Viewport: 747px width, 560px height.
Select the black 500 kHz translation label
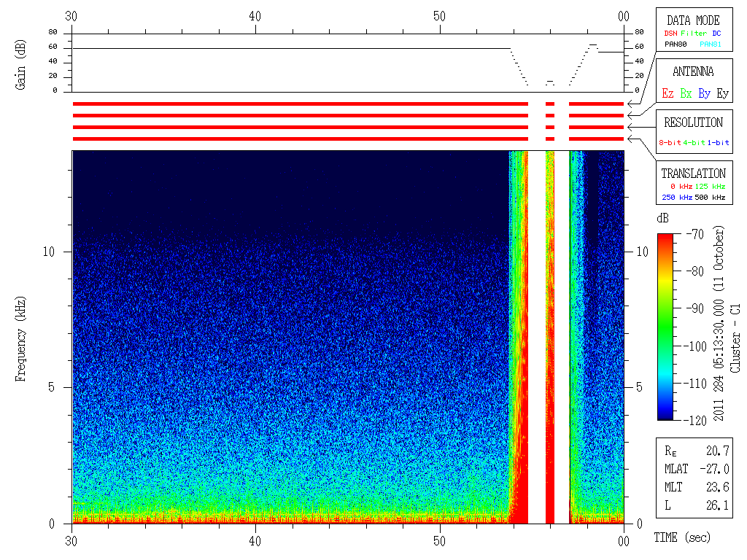(710, 197)
